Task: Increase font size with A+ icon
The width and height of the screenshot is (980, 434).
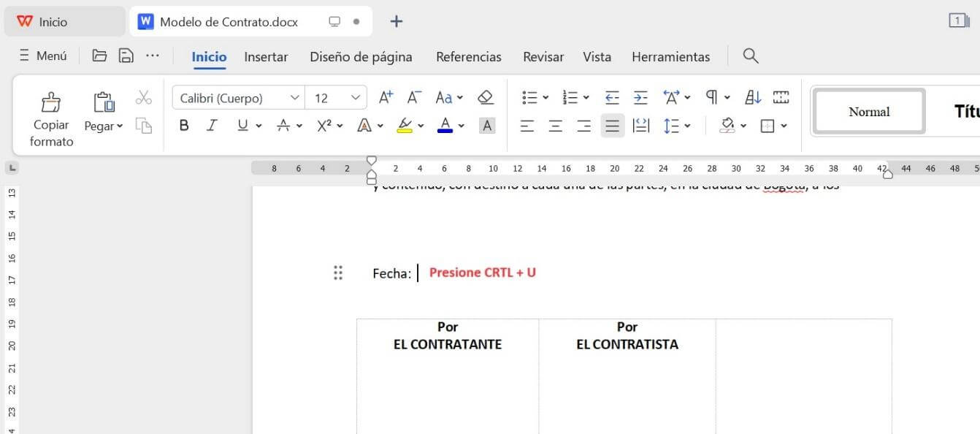Action: (x=385, y=96)
